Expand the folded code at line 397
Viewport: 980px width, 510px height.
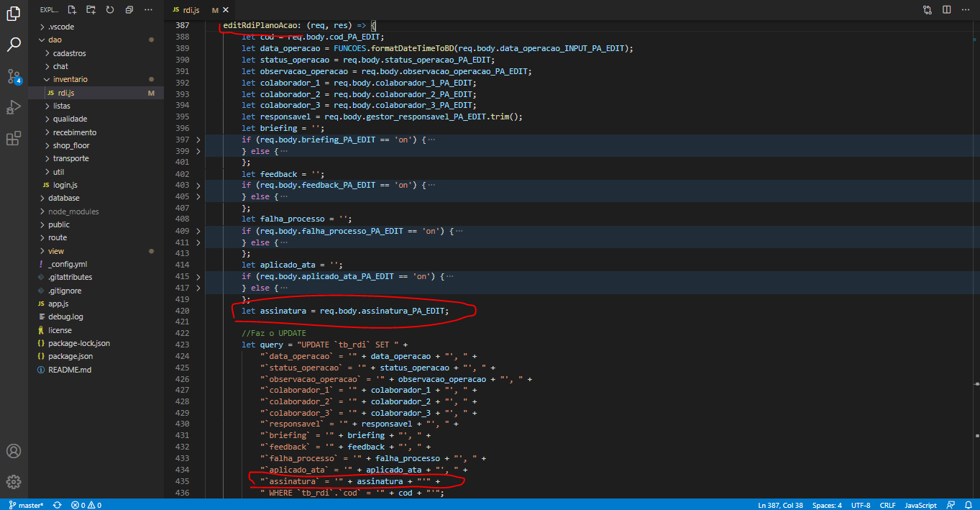pos(198,140)
